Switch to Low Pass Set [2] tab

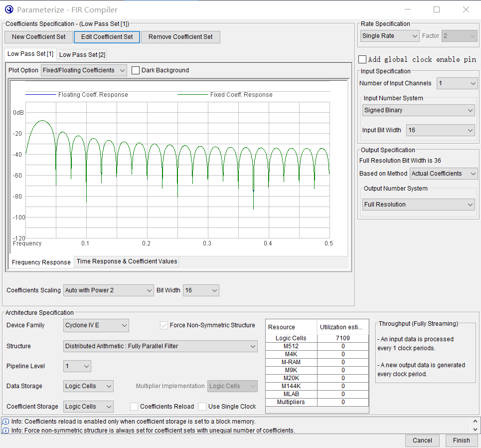coord(82,55)
